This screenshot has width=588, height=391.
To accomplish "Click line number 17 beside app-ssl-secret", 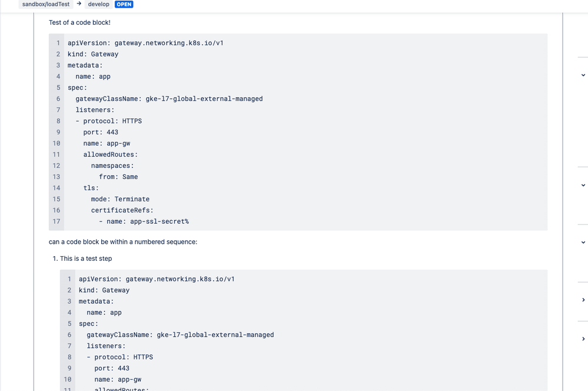I will pyautogui.click(x=57, y=221).
